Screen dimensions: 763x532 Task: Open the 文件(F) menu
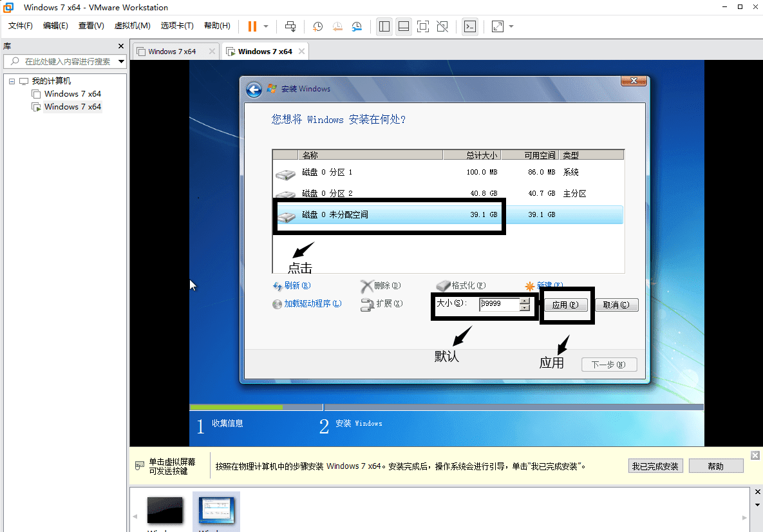click(21, 26)
